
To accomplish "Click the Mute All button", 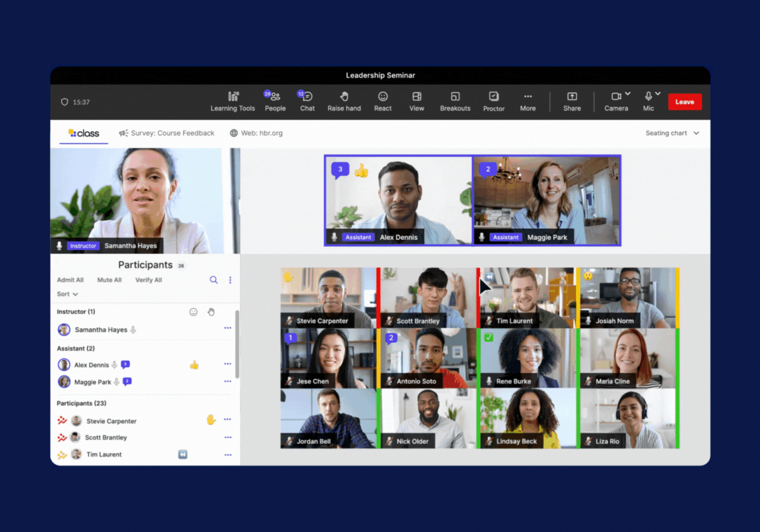I will click(109, 280).
